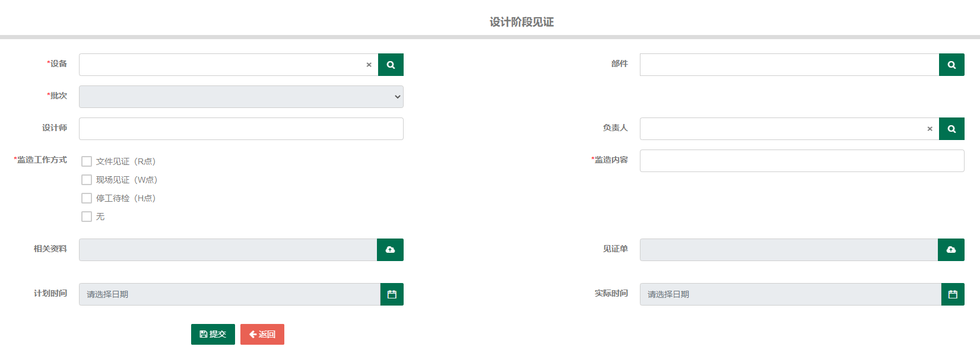Click the 设计师 input field
This screenshot has height=356, width=980.
[x=241, y=129]
